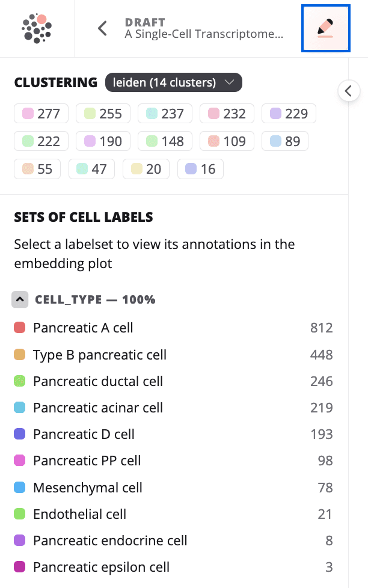Collapse the CELL_TYPE labelset
368x588 pixels.
click(20, 299)
